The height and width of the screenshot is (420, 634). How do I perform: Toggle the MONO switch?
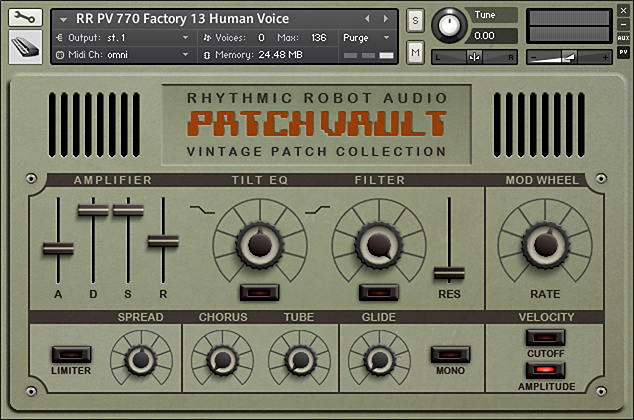[x=450, y=355]
